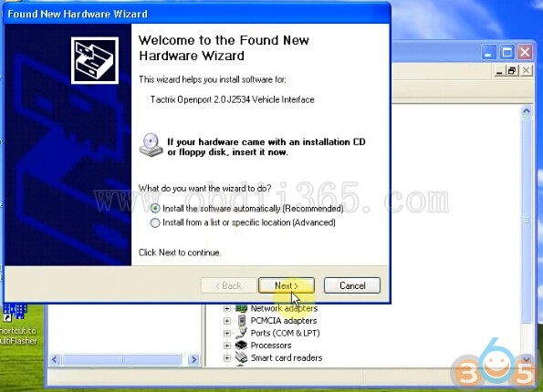The height and width of the screenshot is (392, 543).
Task: Close the background window with red X
Action: coord(525,53)
